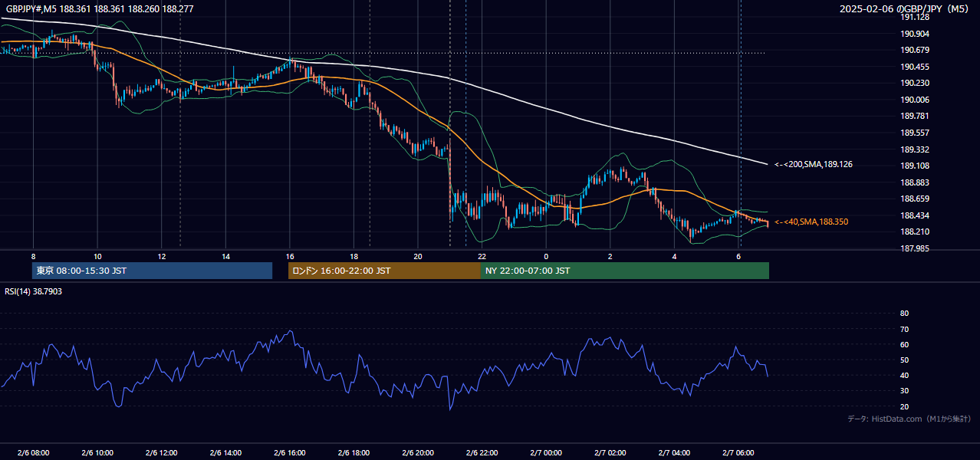Click price axis value 189.332
980x460 pixels.
(x=916, y=149)
